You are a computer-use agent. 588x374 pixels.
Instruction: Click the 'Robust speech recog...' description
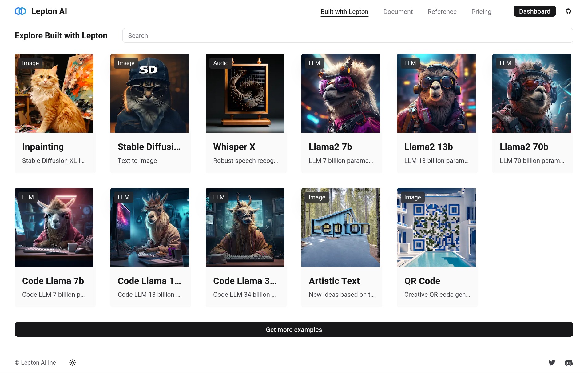click(245, 161)
